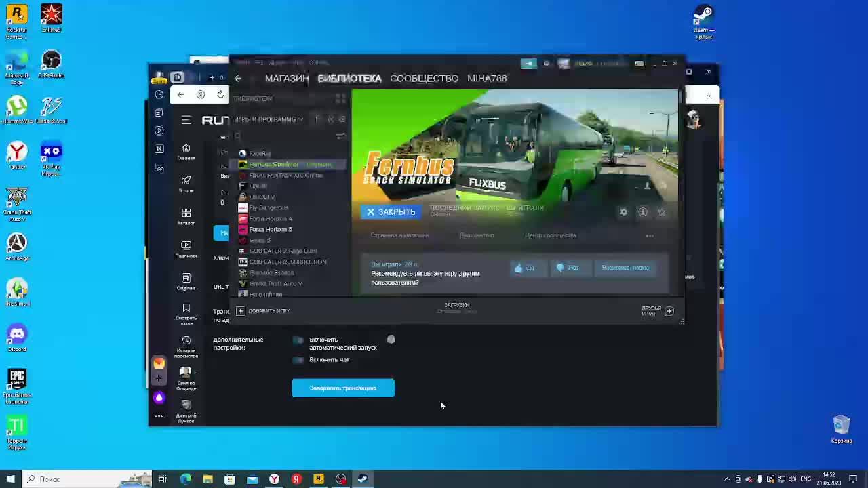868x488 pixels.
Task: Open the БИБЛИОТЕКА tab in Steam
Action: [x=349, y=78]
